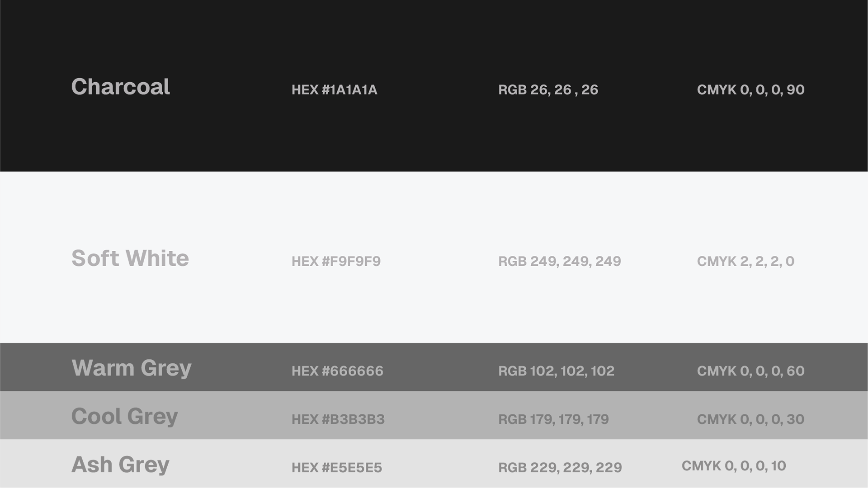The width and height of the screenshot is (868, 488).
Task: Select the HEX #F9F9F9 text
Action: coord(336,261)
